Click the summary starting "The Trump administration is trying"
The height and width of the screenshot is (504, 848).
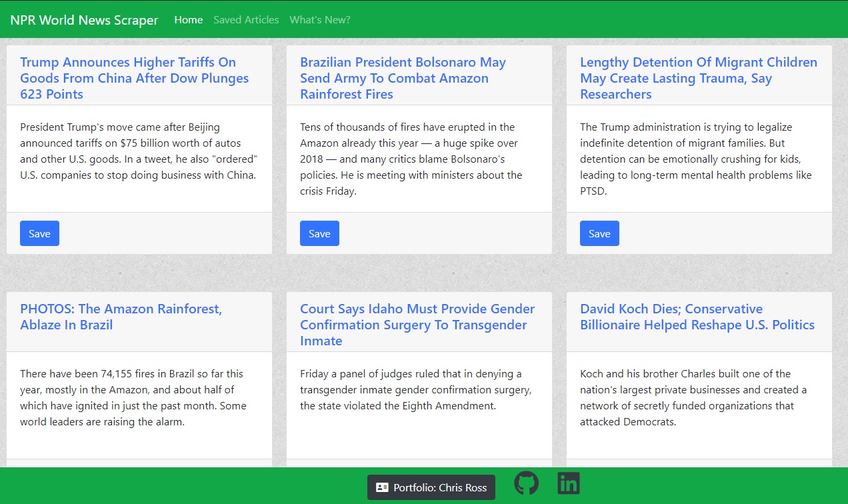point(696,159)
